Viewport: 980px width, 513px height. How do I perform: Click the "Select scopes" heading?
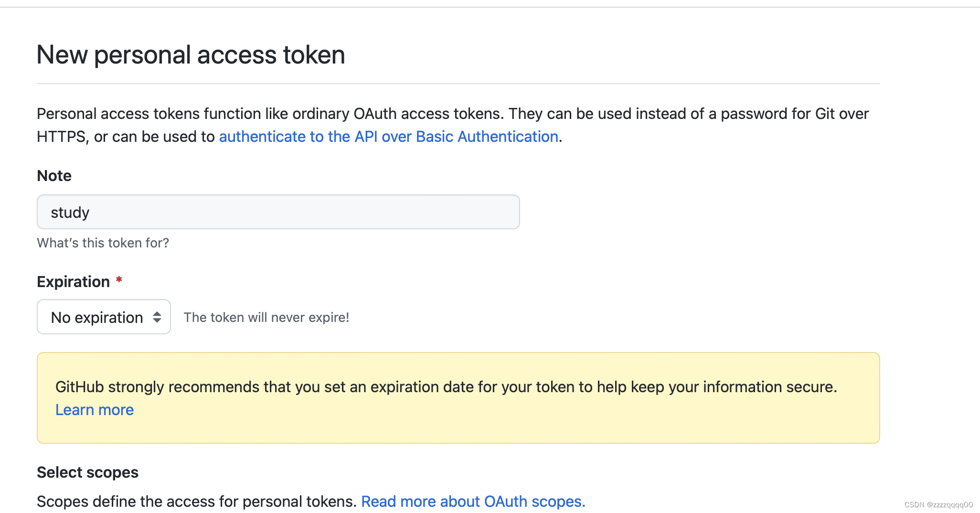pyautogui.click(x=87, y=472)
